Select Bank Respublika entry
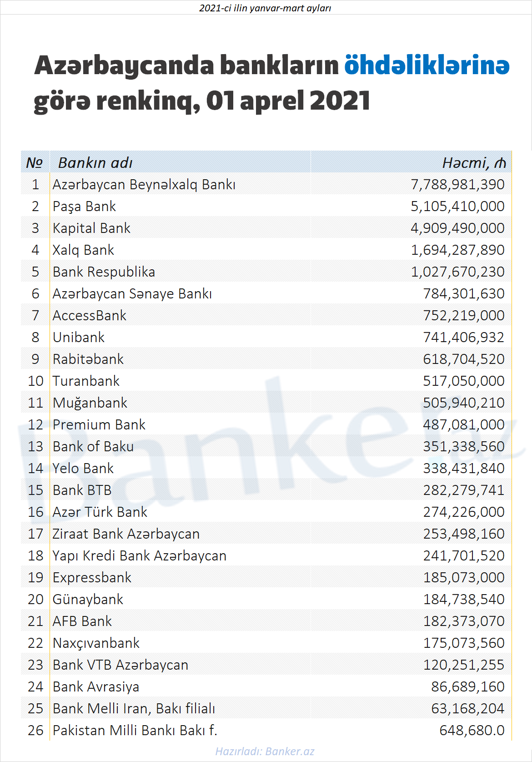Image resolution: width=532 pixels, height=762 pixels. point(104,272)
